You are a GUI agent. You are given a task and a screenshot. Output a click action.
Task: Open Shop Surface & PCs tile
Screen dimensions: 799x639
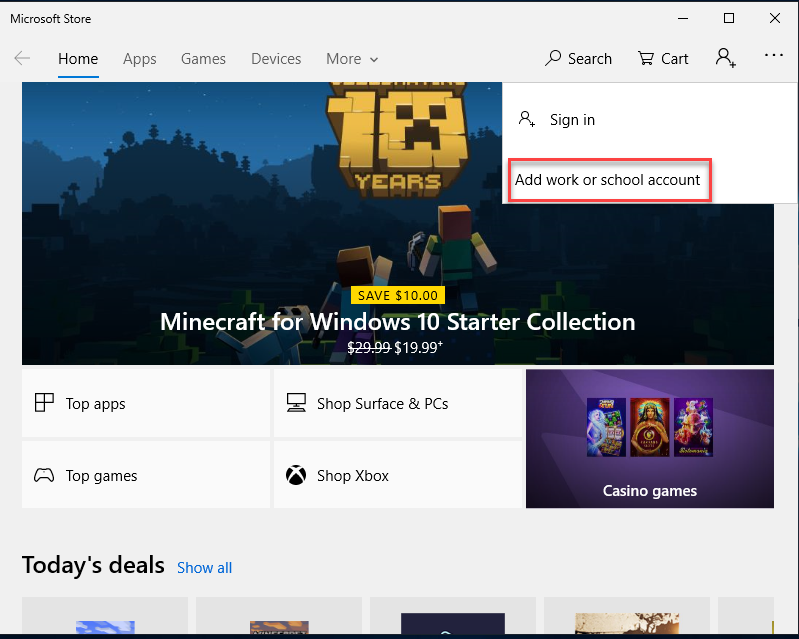click(397, 403)
